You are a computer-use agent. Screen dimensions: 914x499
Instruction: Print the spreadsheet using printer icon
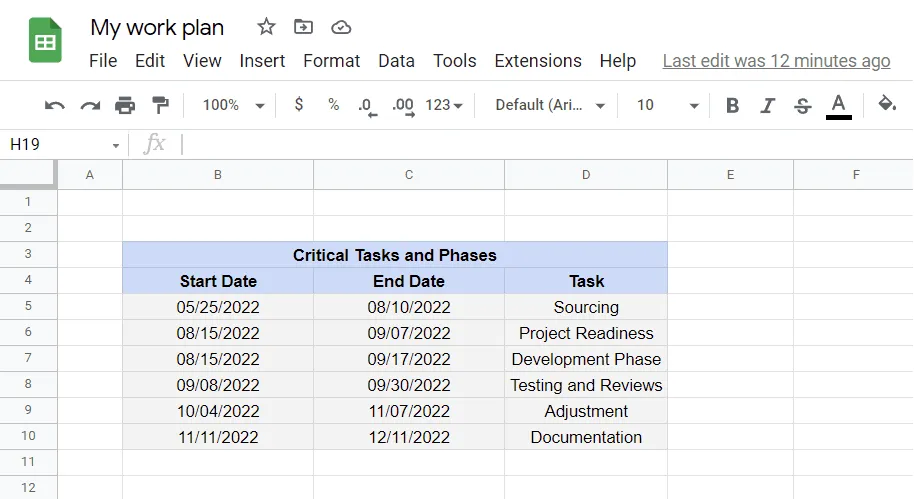[125, 105]
